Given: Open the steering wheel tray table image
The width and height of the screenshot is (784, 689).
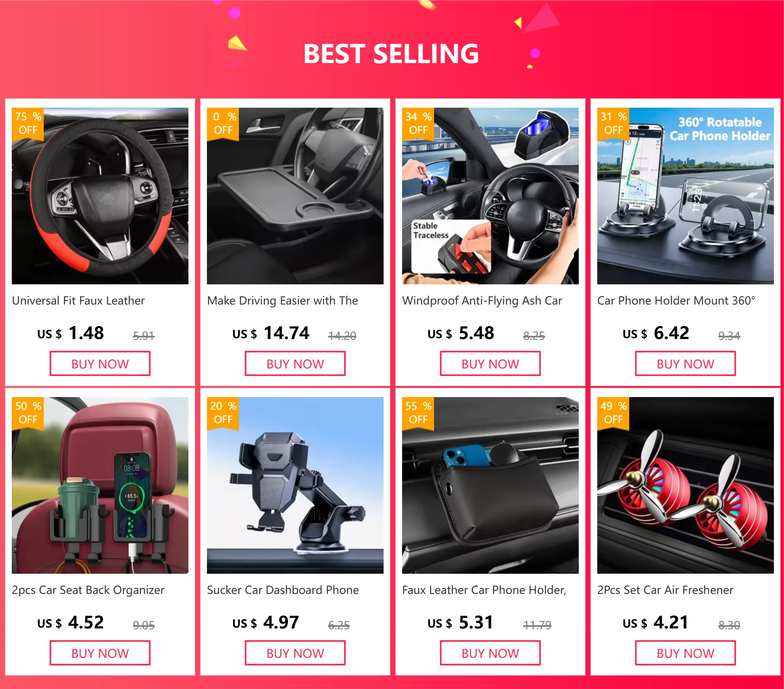Looking at the screenshot, I should pyautogui.click(x=295, y=196).
